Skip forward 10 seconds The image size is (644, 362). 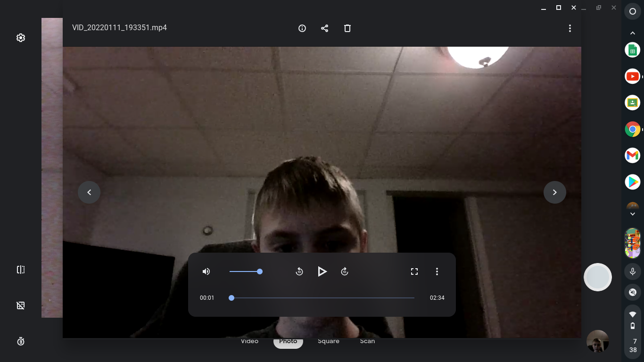pos(345,271)
